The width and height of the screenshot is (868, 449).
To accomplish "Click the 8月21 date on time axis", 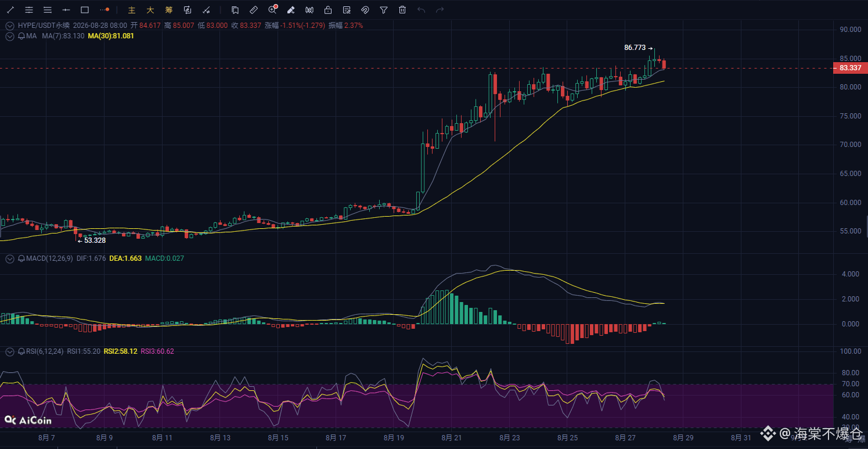I will [x=451, y=437].
